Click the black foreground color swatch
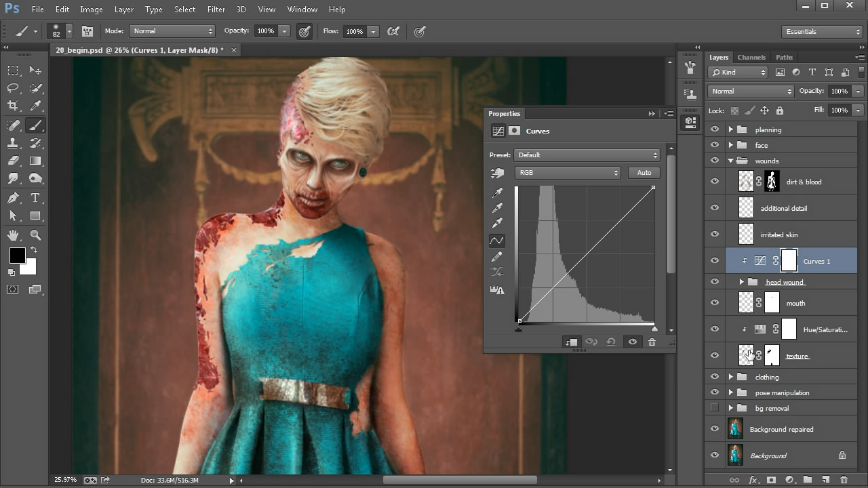This screenshot has height=488, width=868. click(x=17, y=256)
